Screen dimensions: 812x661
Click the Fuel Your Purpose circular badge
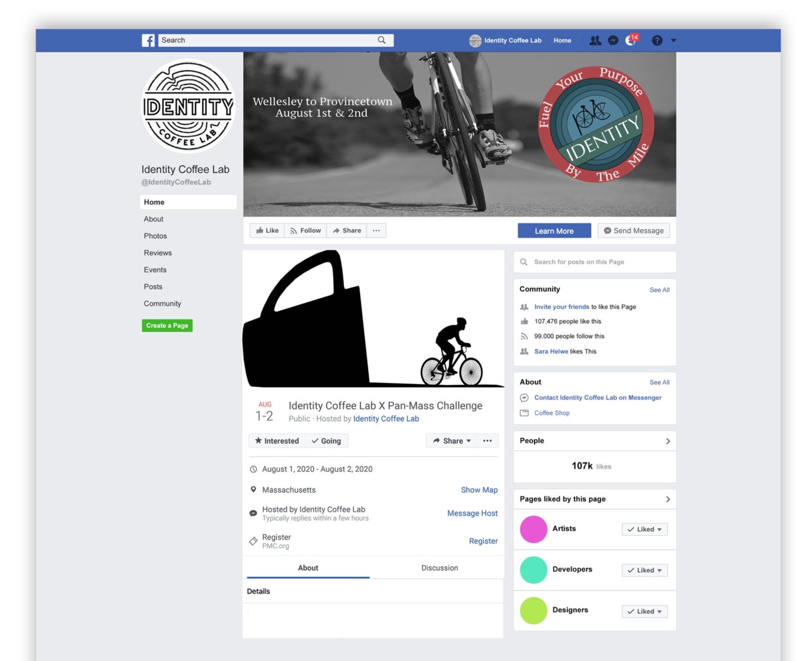(x=596, y=124)
